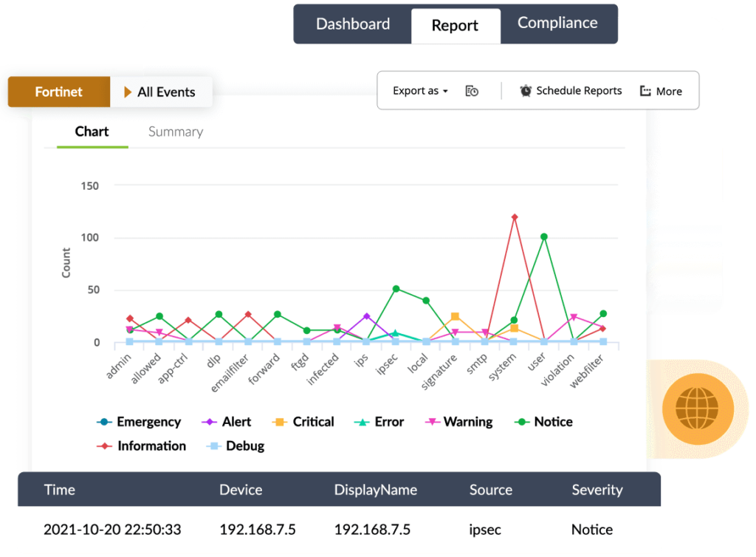
Task: Toggle the Notice series in the legend
Action: [550, 421]
